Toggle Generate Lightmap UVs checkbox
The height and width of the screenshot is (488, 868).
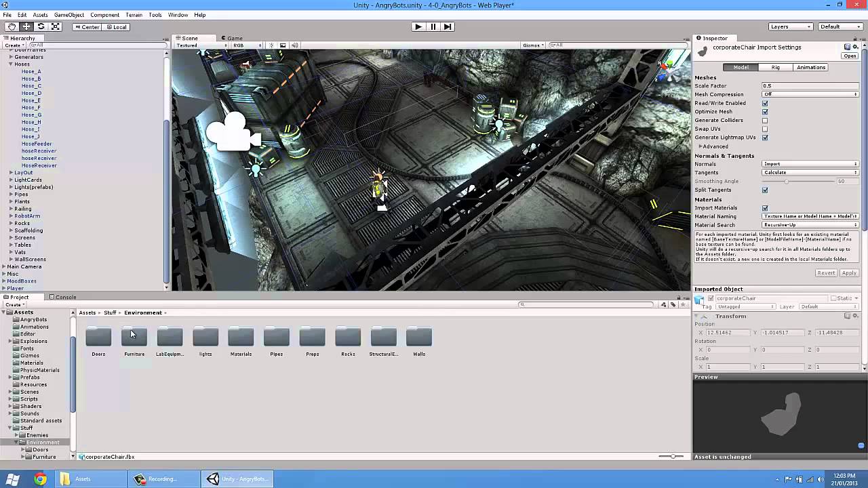click(x=765, y=138)
